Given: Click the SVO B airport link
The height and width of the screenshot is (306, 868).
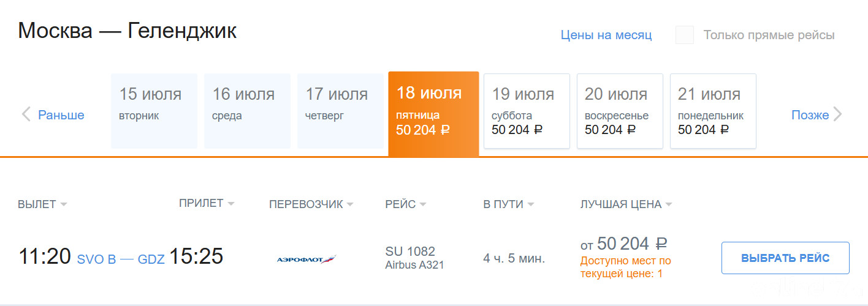Looking at the screenshot, I should coord(96,259).
